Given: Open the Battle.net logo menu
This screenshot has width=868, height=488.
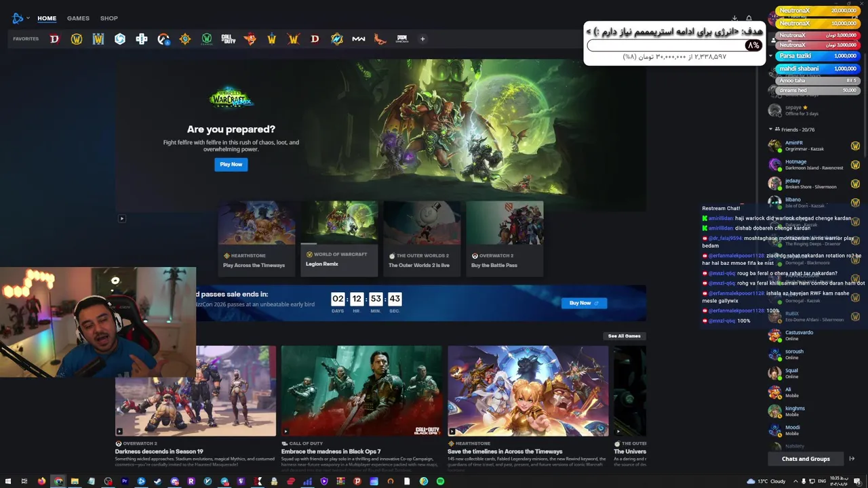Looking at the screenshot, I should 20,18.
